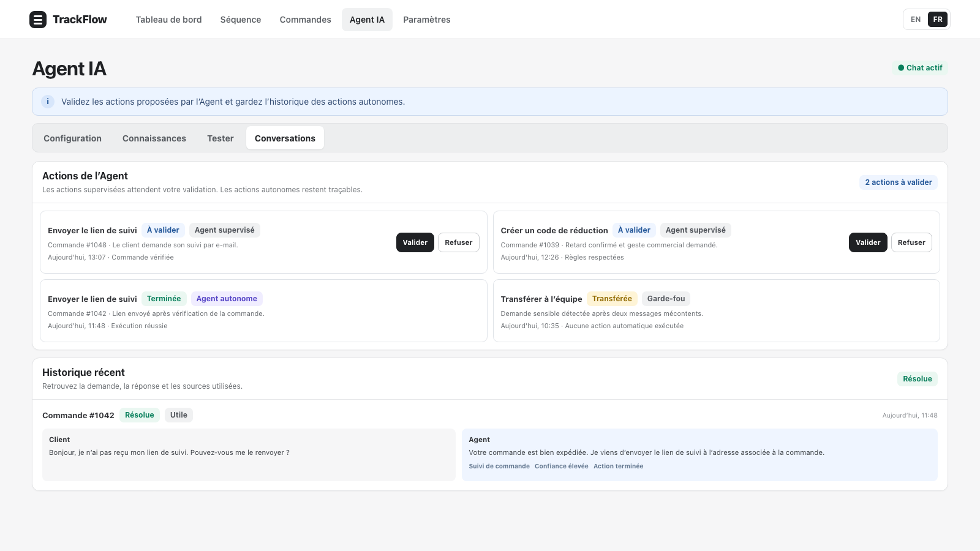Click the "Commande #1039 · Retard confirmé" description
This screenshot has height=551, width=980.
pos(609,246)
